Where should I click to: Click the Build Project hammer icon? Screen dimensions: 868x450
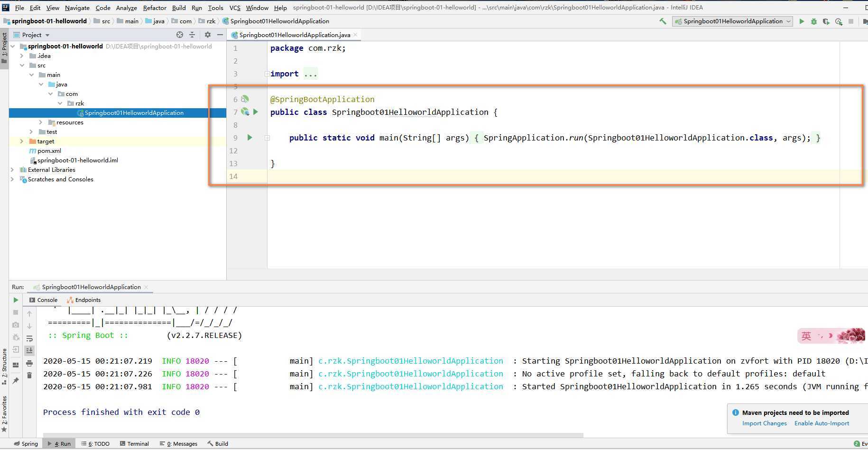[x=663, y=21]
